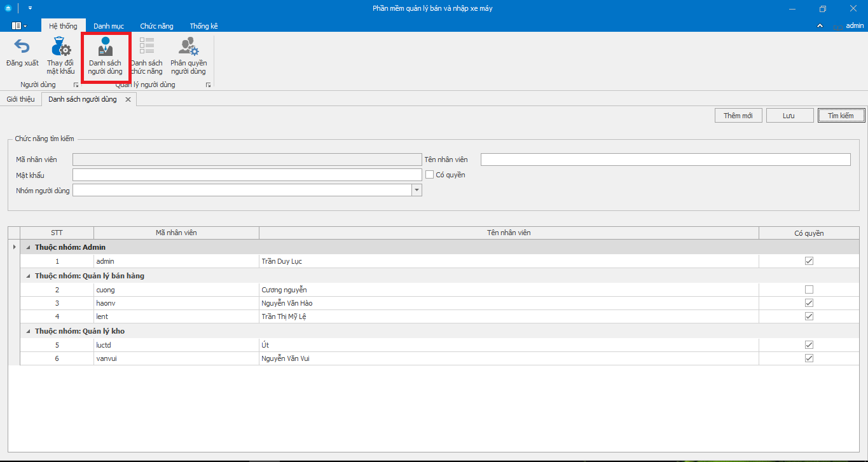The width and height of the screenshot is (868, 462).
Task: Toggle Có quyền checkbox for haonv row
Action: coord(809,303)
